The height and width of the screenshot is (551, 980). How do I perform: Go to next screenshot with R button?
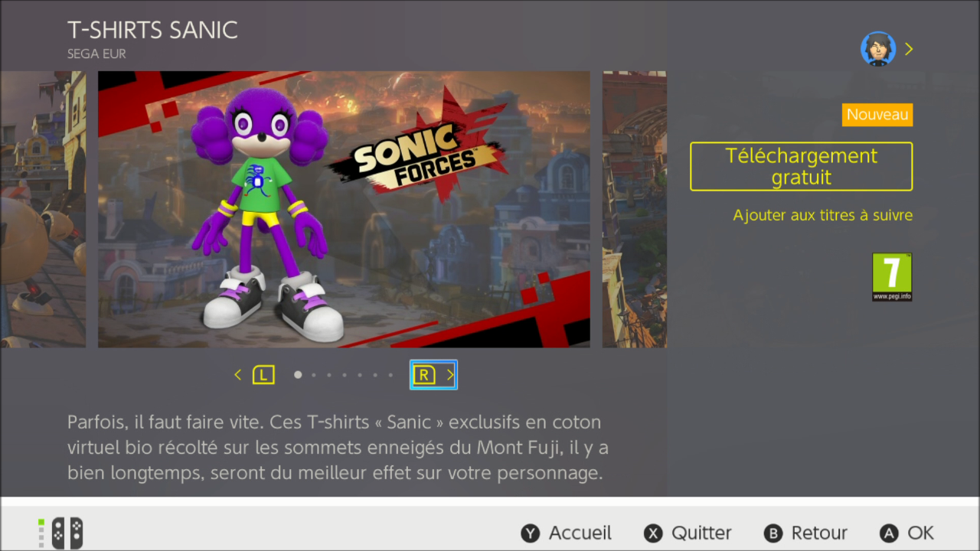pyautogui.click(x=424, y=375)
